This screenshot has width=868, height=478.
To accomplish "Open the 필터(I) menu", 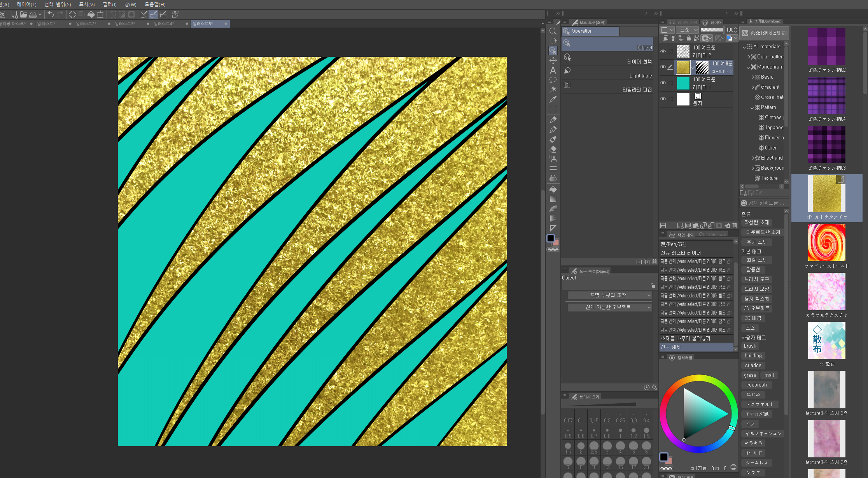I will point(109,4).
